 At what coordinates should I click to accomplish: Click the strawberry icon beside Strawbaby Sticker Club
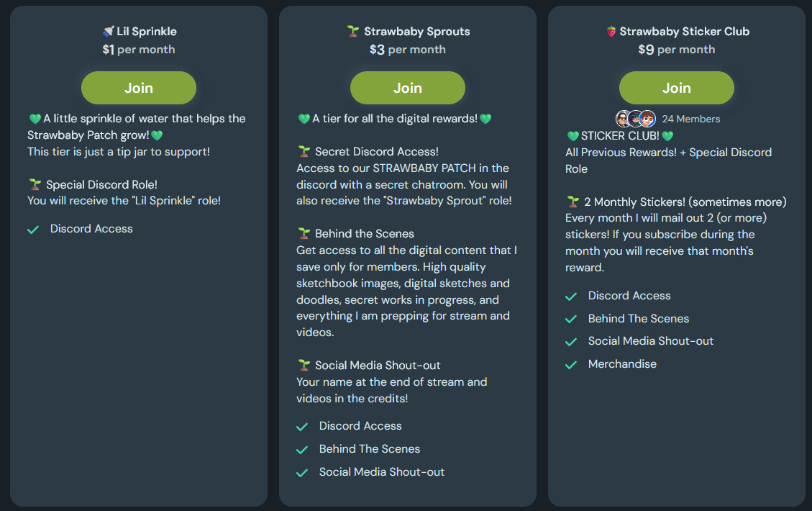(x=611, y=32)
